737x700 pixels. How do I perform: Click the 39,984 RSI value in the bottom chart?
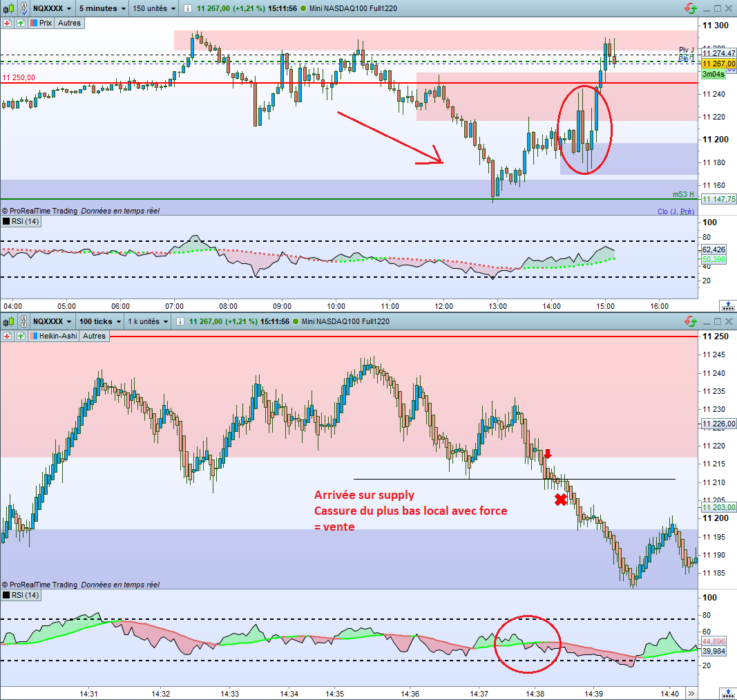pos(714,651)
